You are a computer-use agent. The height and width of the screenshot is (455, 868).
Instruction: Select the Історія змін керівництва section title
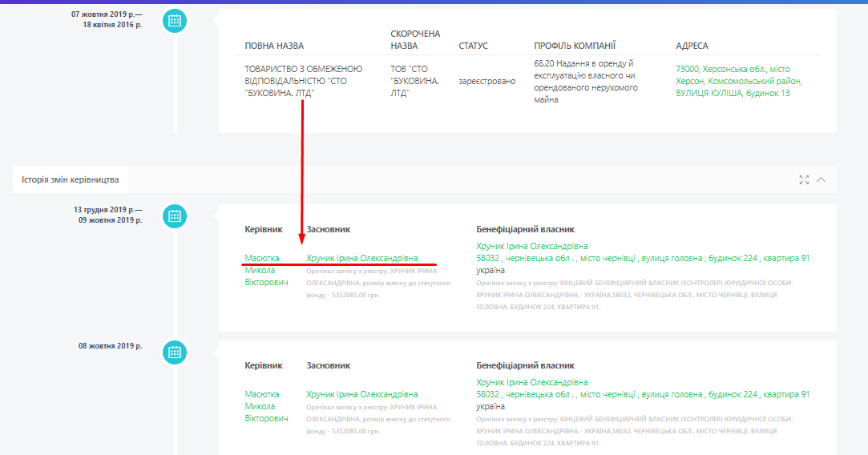coord(71,179)
